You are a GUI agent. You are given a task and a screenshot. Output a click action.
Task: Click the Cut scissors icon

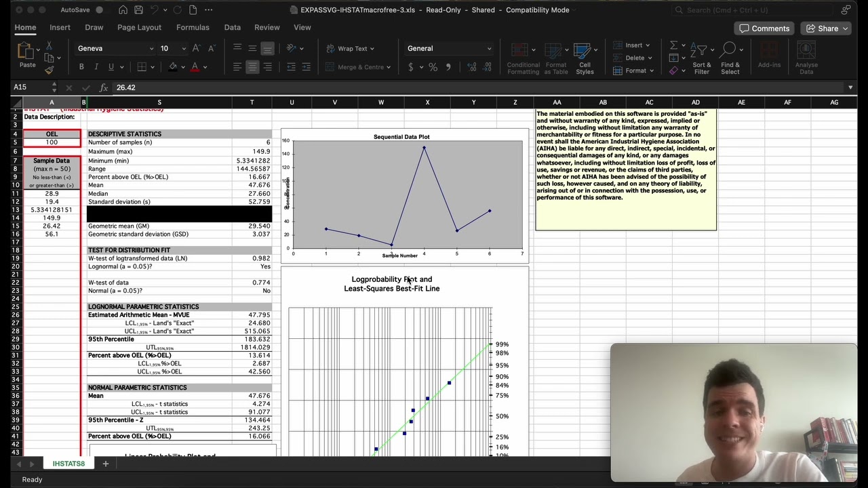click(x=49, y=46)
